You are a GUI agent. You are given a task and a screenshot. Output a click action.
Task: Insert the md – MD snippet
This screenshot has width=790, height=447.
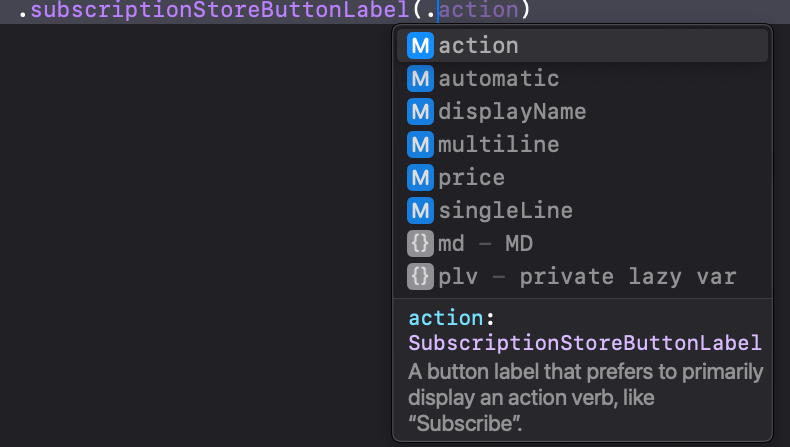tap(582, 243)
